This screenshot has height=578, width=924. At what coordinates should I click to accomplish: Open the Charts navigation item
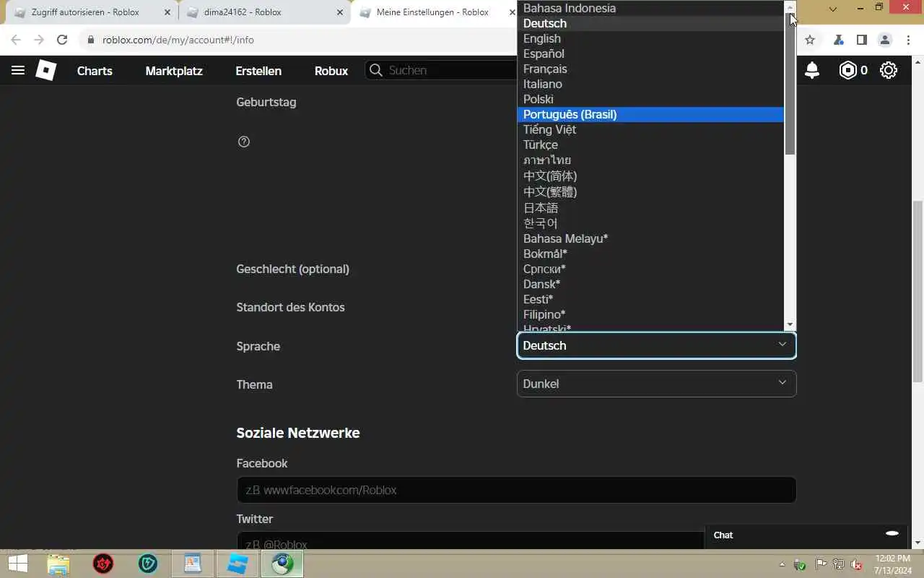click(x=95, y=71)
